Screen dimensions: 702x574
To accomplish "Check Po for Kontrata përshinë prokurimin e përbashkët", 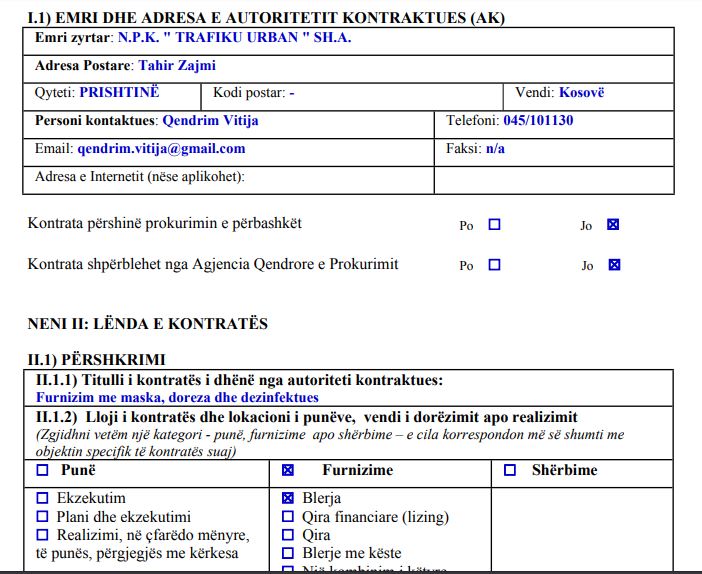I will [494, 224].
